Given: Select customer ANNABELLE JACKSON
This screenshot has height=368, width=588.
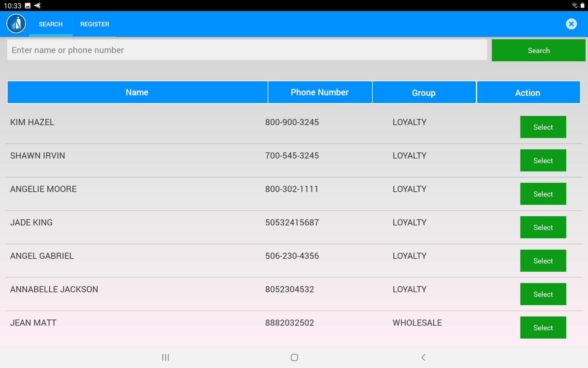Looking at the screenshot, I should tap(543, 294).
